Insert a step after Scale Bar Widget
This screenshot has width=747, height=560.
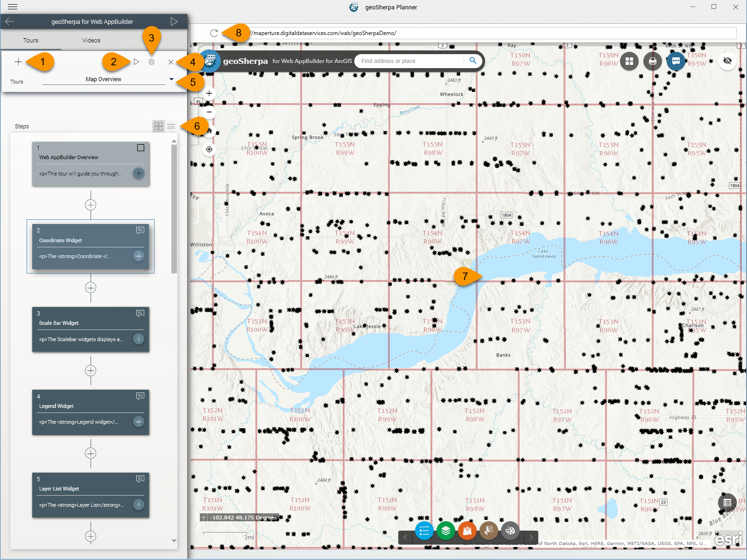pos(91,371)
